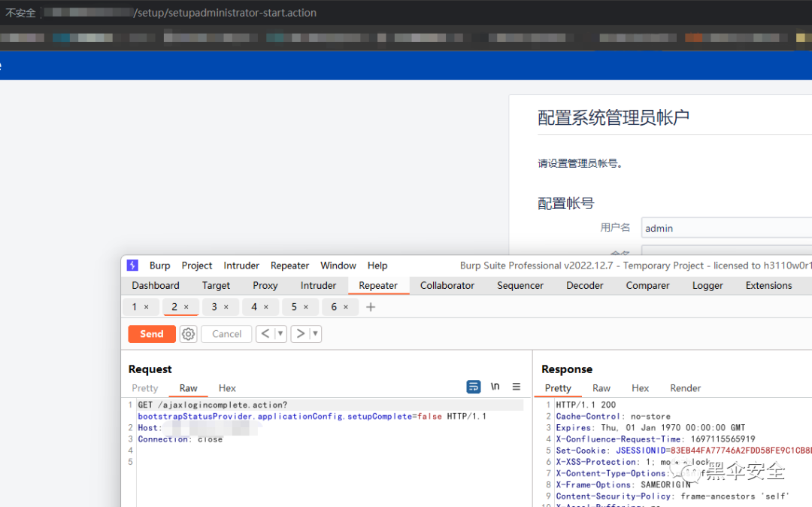Close Repeater tab 1
The width and height of the screenshot is (812, 507).
coord(147,307)
